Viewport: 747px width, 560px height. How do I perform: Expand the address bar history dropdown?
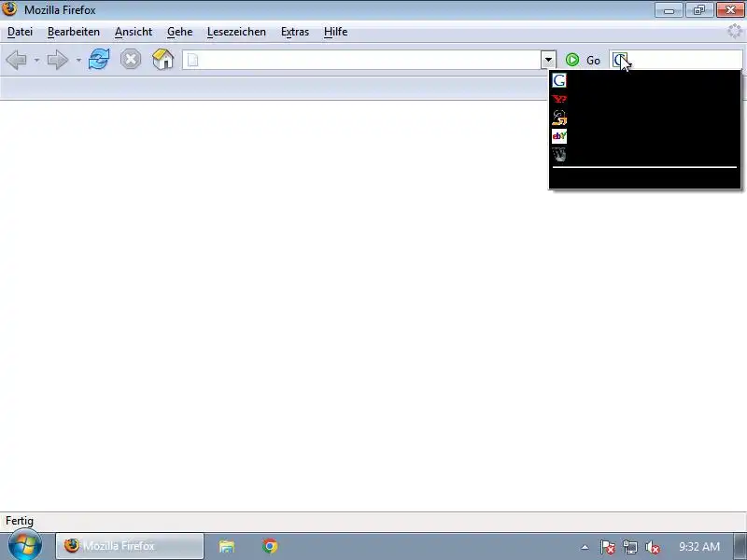coord(548,60)
